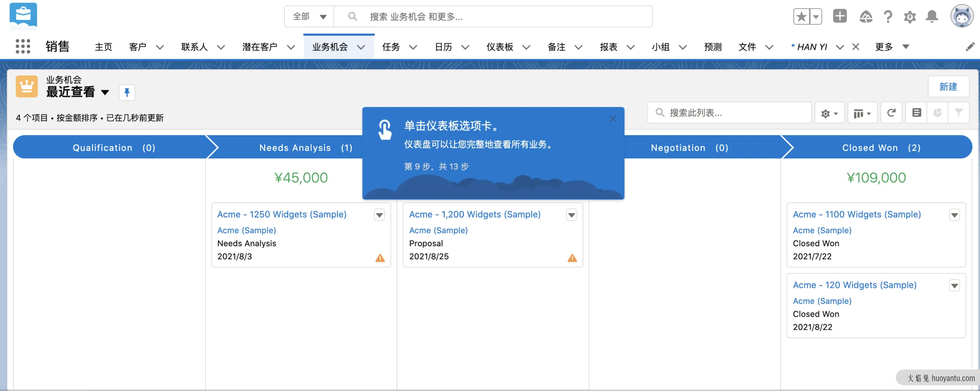980x391 pixels.
Task: Expand the 最近查看 list view picker
Action: click(105, 92)
